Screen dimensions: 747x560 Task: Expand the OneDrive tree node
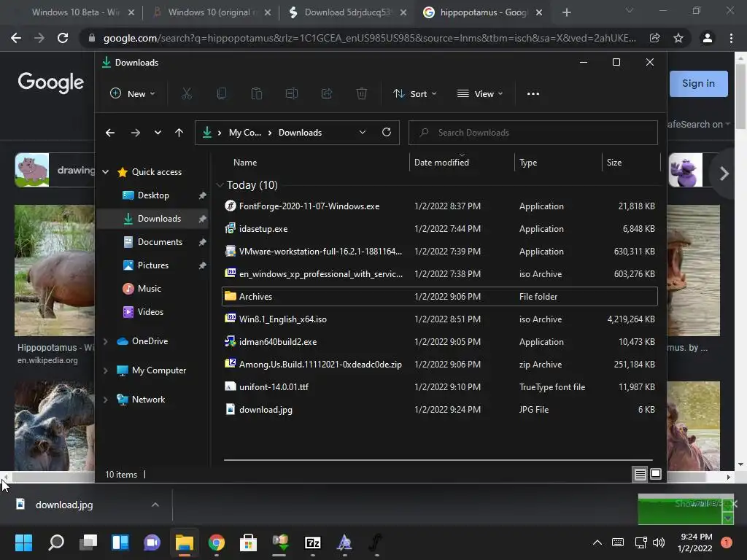click(x=106, y=341)
